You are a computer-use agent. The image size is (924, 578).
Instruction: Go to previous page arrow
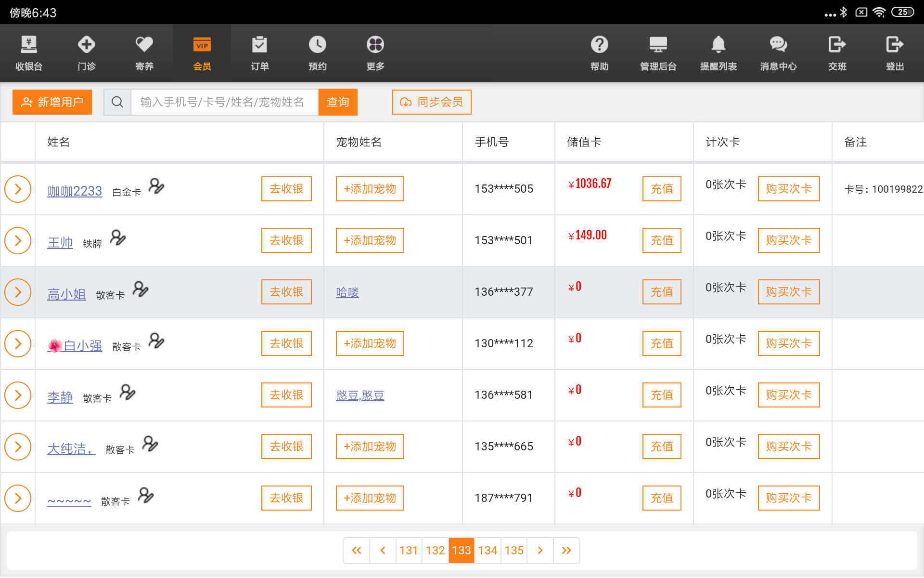(x=383, y=551)
